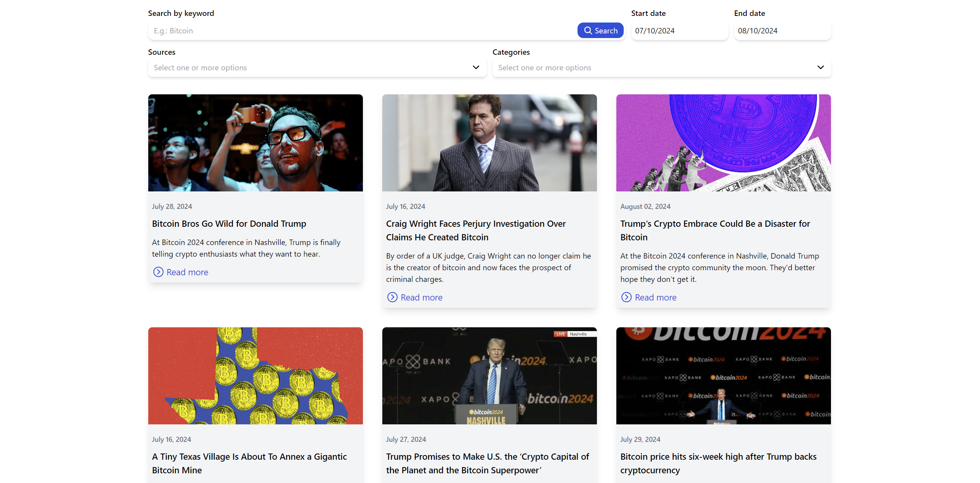980x483 pixels.
Task: Click the Craig Wright in suit photo thumbnail
Action: pyautogui.click(x=489, y=143)
